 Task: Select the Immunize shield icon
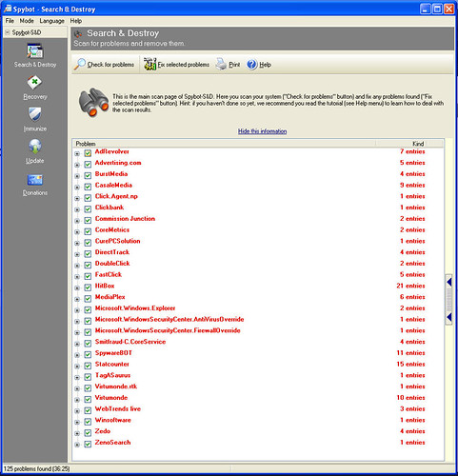click(x=35, y=114)
